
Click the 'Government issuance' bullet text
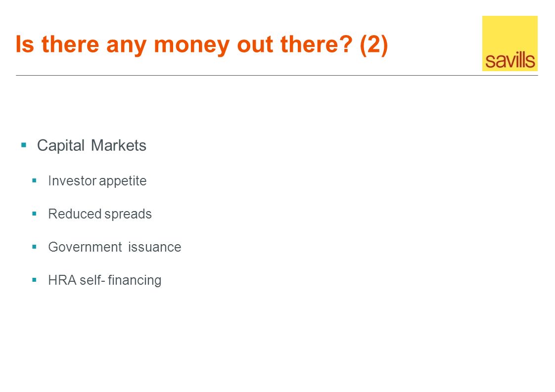pos(115,247)
